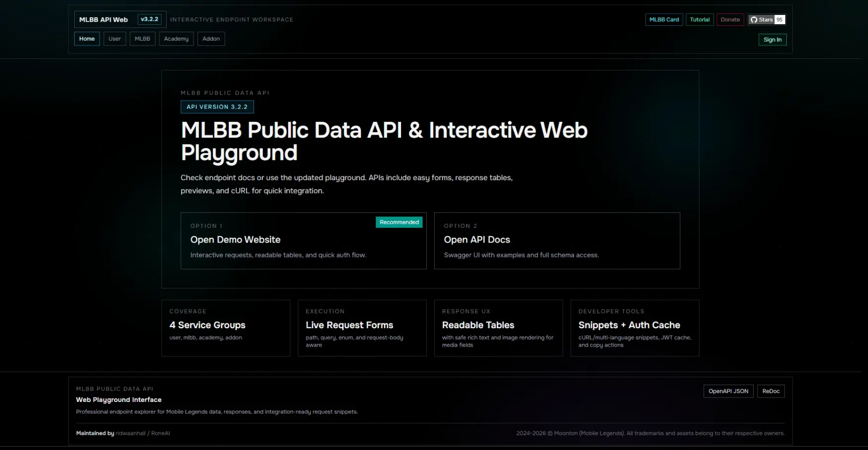The image size is (868, 450).
Task: Open the MLBB Card page
Action: pos(664,19)
